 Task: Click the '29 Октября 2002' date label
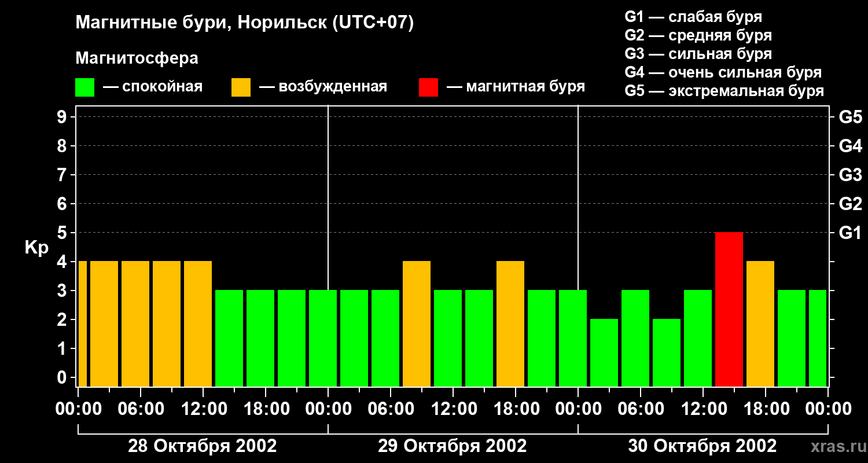point(453,446)
